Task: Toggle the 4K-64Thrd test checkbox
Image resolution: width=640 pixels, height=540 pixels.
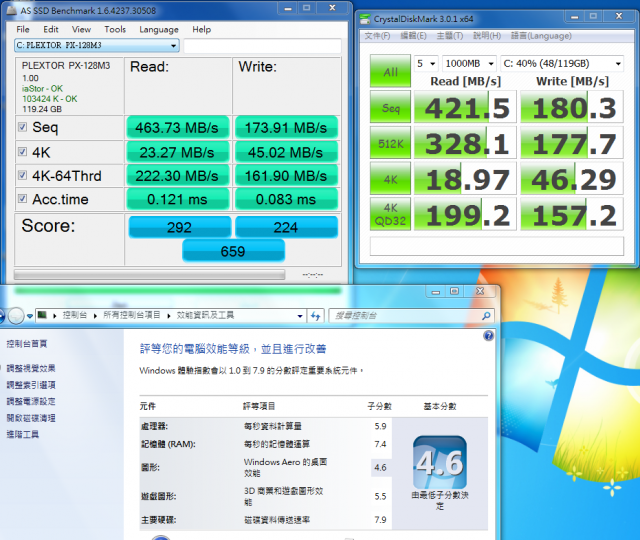Action: pos(22,176)
